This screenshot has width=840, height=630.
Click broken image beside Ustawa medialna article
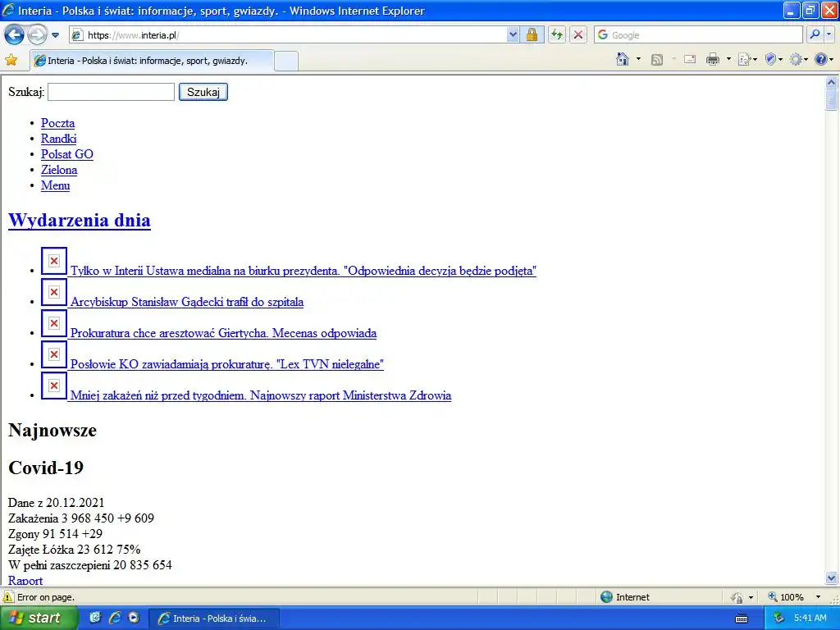point(54,261)
